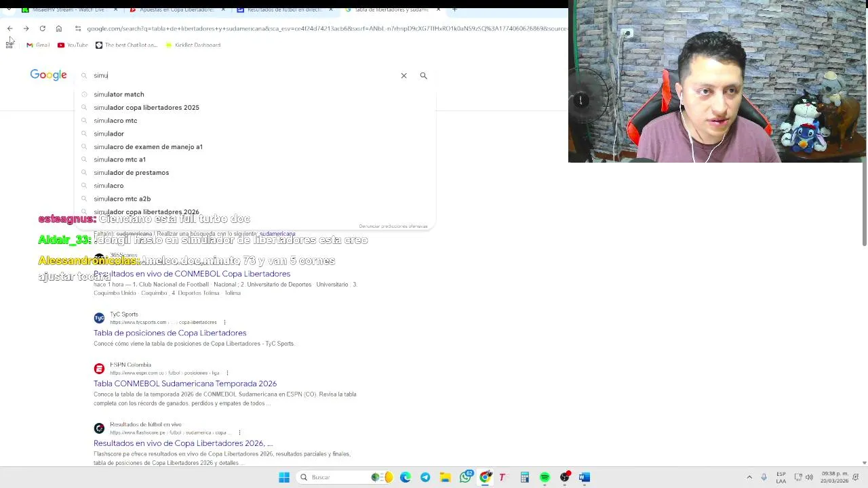Open Microsoft Word from taskbar

(x=585, y=477)
